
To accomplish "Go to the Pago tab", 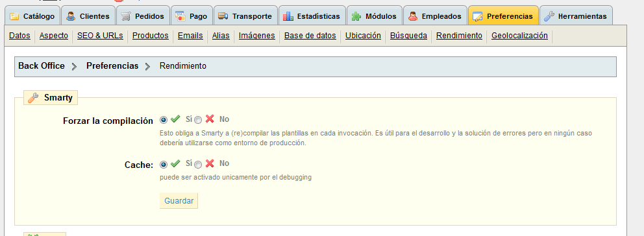I will pyautogui.click(x=192, y=16).
